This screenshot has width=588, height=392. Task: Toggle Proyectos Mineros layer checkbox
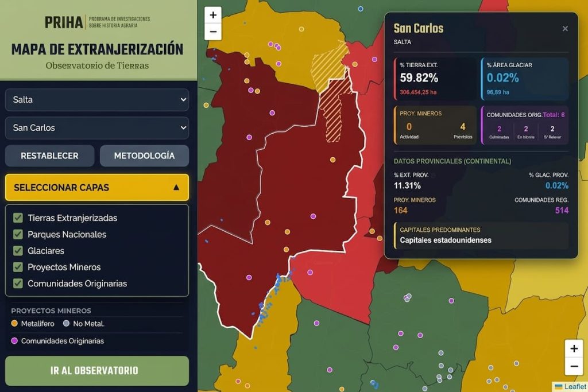pos(18,267)
